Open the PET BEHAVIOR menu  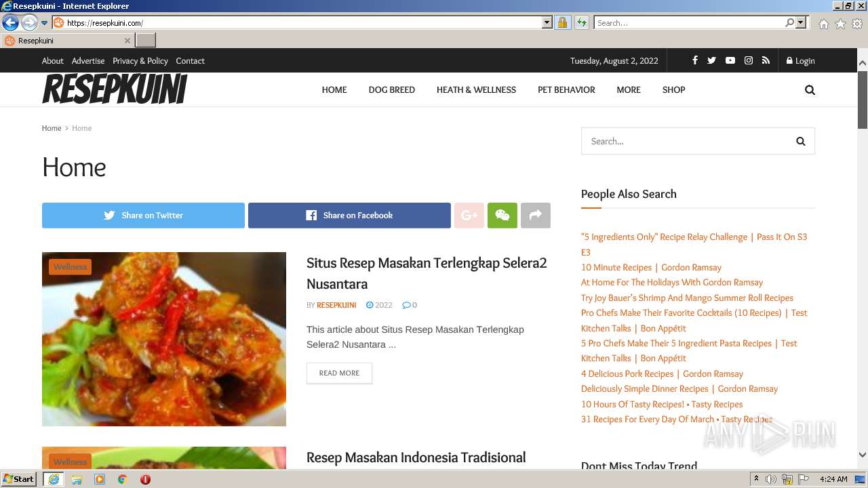tap(566, 89)
